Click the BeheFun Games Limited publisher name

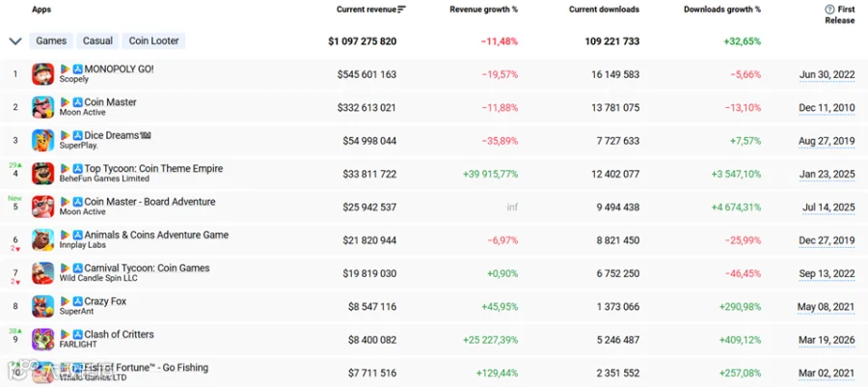pyautogui.click(x=104, y=179)
